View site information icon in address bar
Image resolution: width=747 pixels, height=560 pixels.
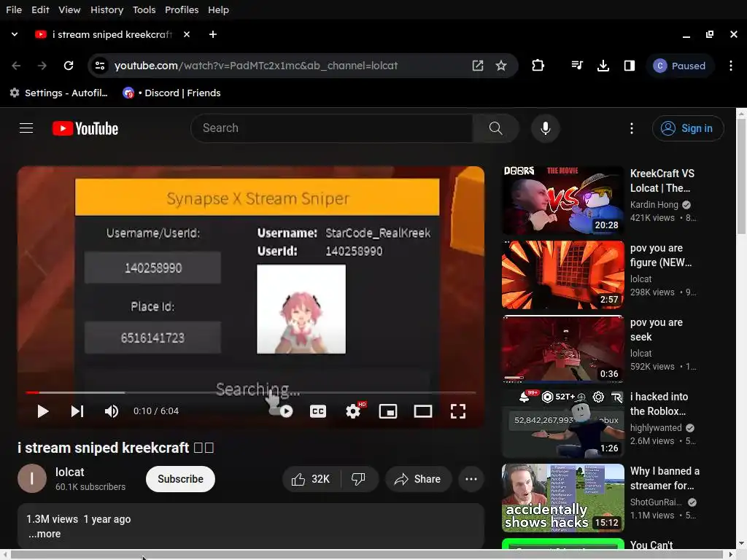point(99,66)
